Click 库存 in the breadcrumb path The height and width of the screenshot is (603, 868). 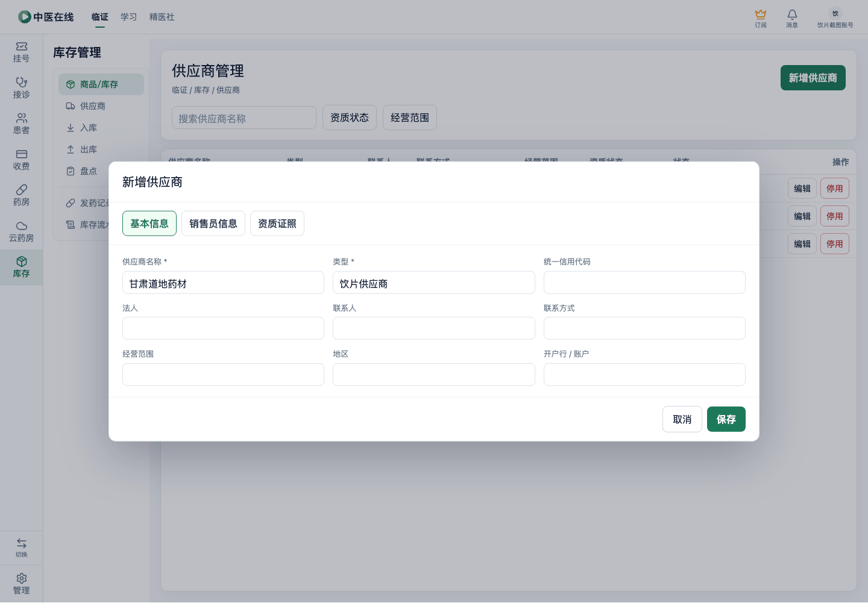(202, 90)
